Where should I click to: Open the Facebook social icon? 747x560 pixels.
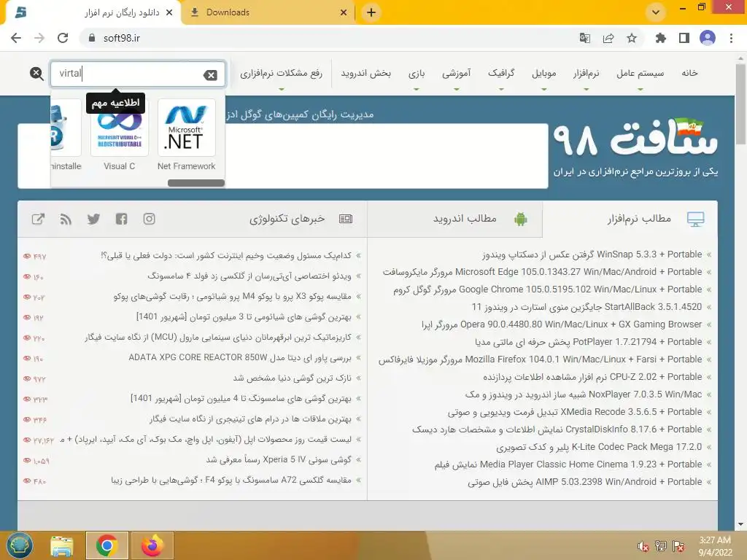[x=122, y=219]
